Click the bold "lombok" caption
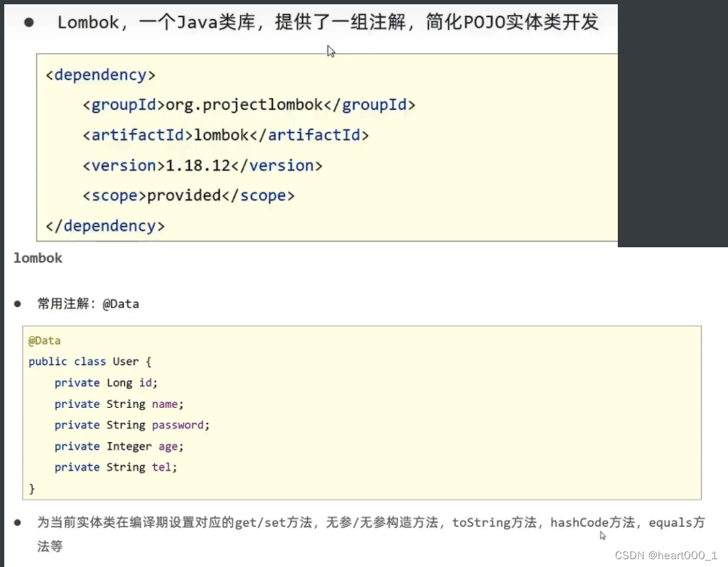This screenshot has height=567, width=728. (x=38, y=258)
